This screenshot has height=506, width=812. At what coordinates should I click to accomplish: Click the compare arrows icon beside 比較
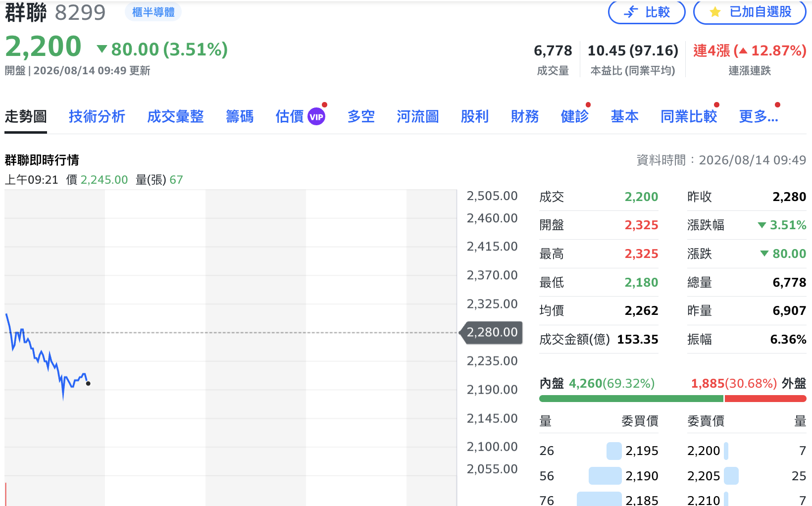pyautogui.click(x=631, y=12)
